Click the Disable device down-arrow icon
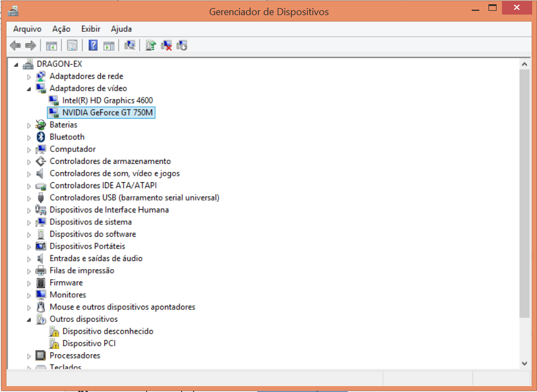 (182, 45)
